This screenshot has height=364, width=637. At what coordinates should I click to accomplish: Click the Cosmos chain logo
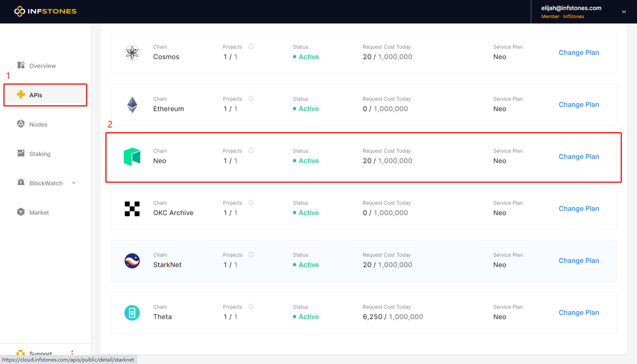coord(132,53)
